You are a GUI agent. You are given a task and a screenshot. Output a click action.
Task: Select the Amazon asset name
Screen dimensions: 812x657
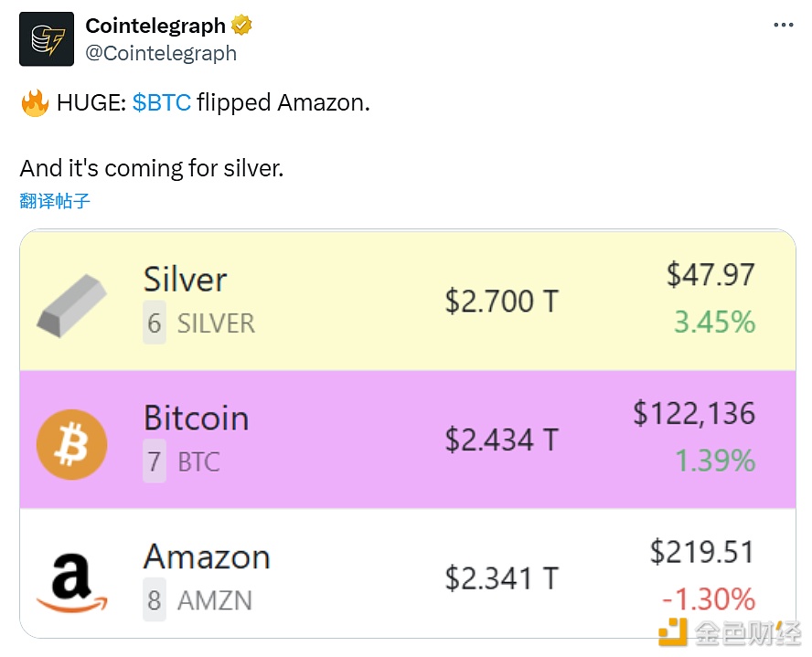point(207,557)
